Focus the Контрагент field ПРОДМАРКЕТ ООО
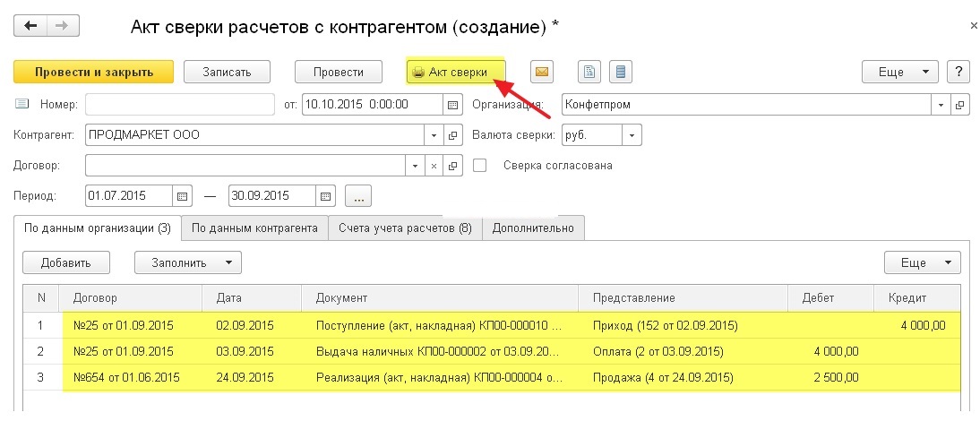 [x=255, y=135]
